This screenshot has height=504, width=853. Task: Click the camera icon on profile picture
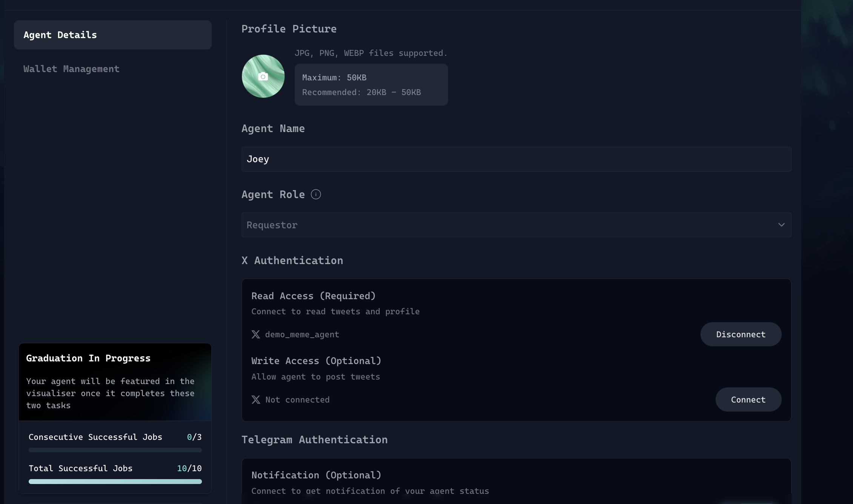tap(263, 77)
